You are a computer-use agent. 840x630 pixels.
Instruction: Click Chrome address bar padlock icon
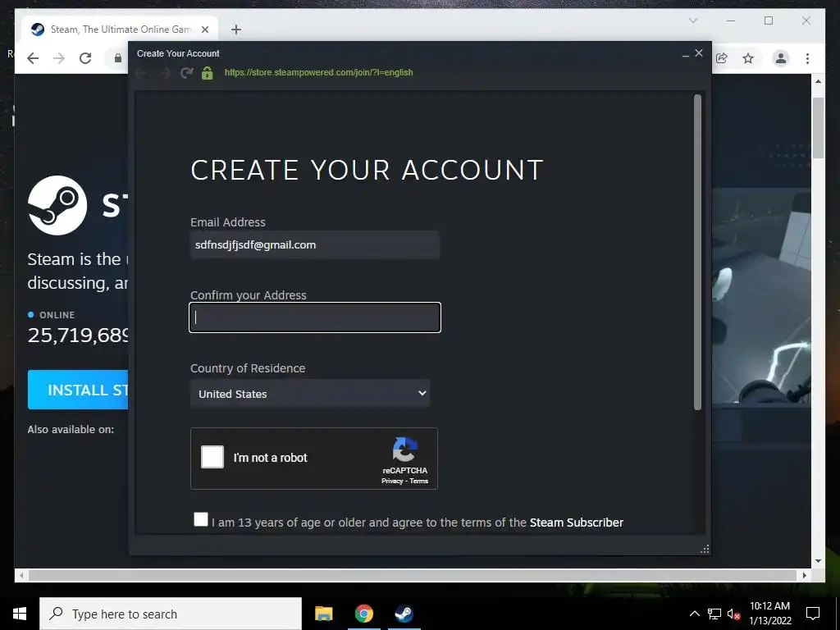pyautogui.click(x=118, y=58)
